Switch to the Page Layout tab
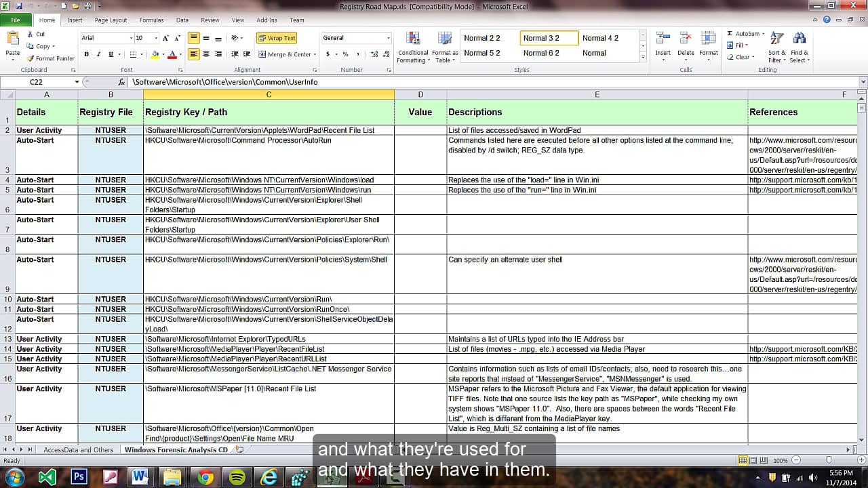The width and height of the screenshot is (868, 488). tap(111, 20)
